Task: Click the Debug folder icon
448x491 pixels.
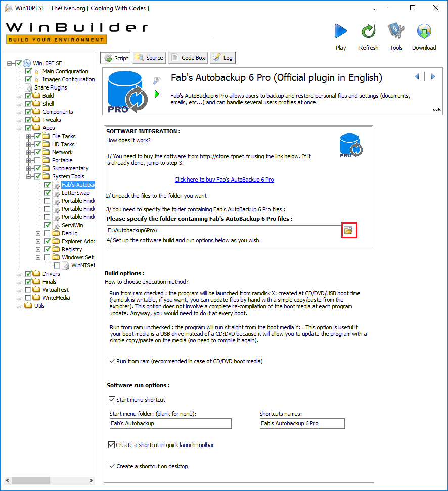Action: pos(56,233)
